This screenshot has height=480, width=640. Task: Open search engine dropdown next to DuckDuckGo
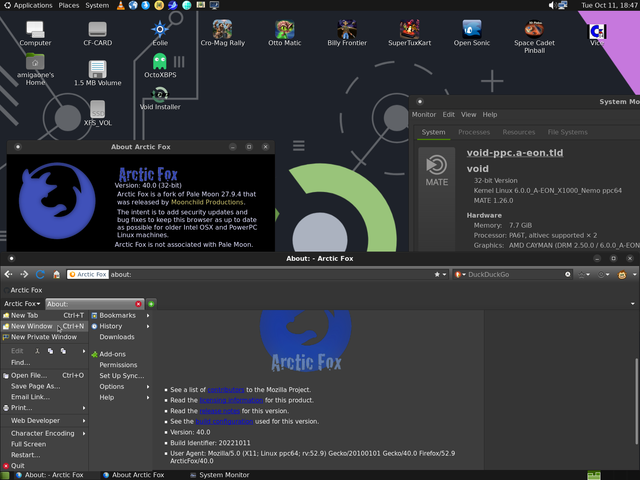[460, 274]
